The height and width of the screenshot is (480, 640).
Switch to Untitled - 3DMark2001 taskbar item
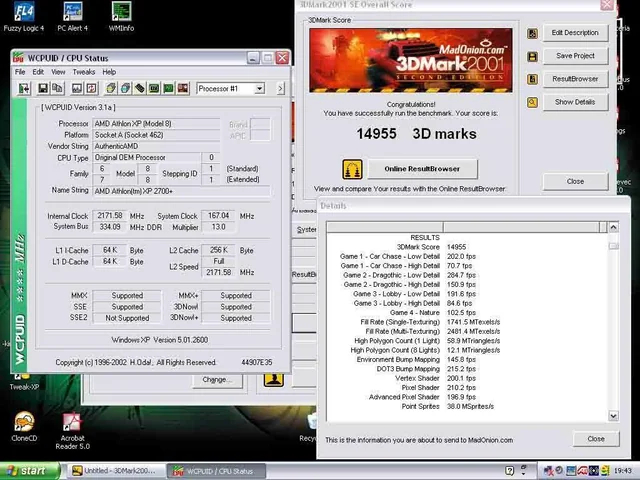click(x=116, y=471)
